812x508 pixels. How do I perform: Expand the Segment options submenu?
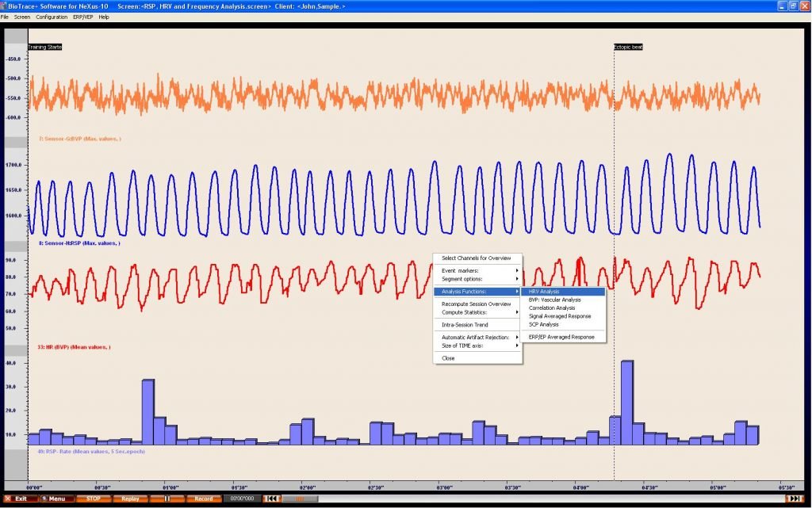(x=477, y=278)
